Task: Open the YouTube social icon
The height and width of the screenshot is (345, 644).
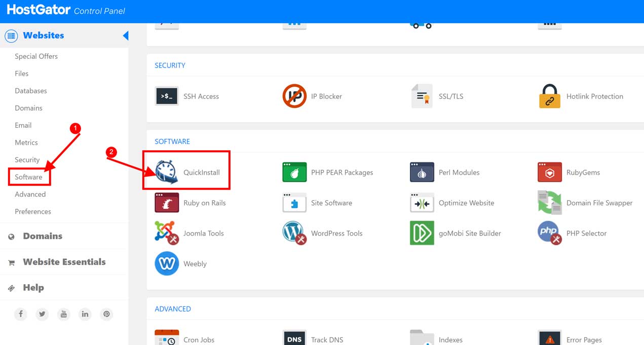Action: (63, 314)
